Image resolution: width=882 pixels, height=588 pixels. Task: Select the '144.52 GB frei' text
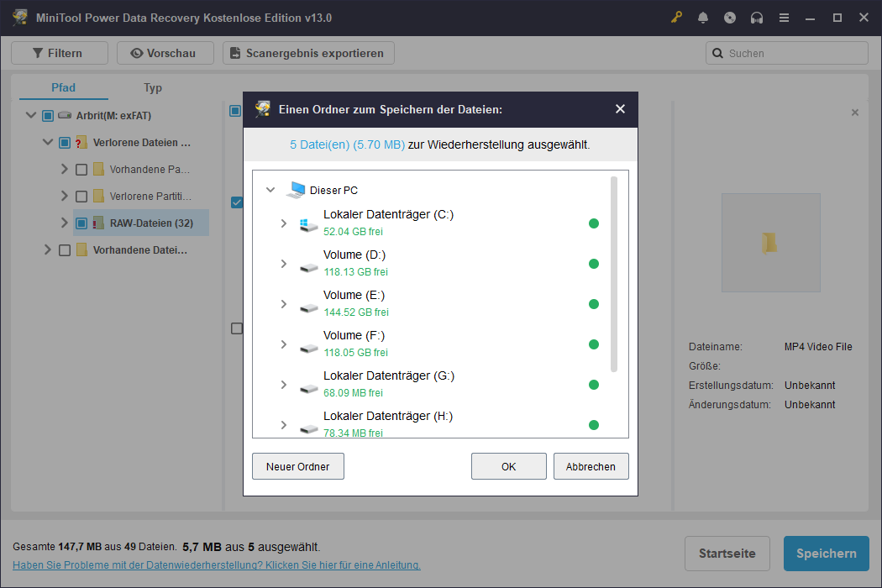coord(356,312)
